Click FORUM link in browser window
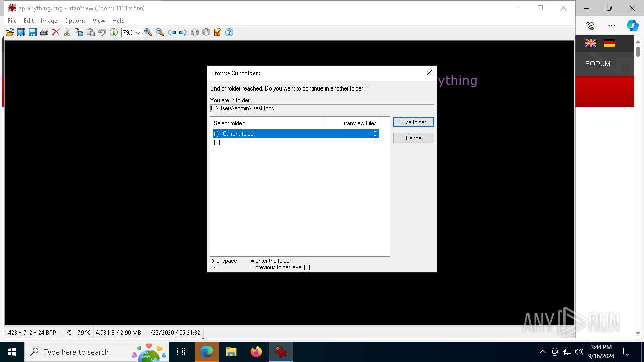This screenshot has height=362, width=644. (x=598, y=64)
